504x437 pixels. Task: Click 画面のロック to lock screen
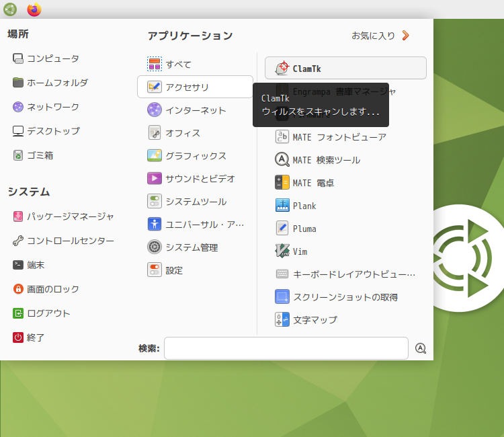(x=46, y=289)
